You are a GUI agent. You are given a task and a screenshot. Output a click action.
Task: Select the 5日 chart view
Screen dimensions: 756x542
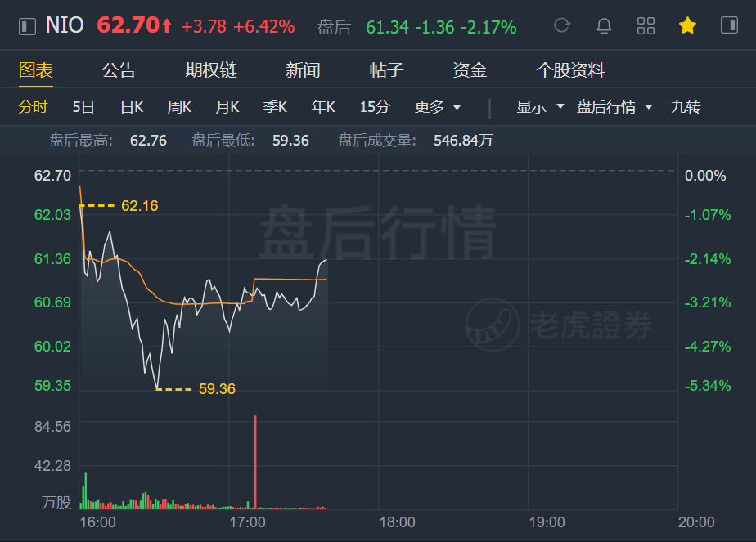click(x=83, y=107)
